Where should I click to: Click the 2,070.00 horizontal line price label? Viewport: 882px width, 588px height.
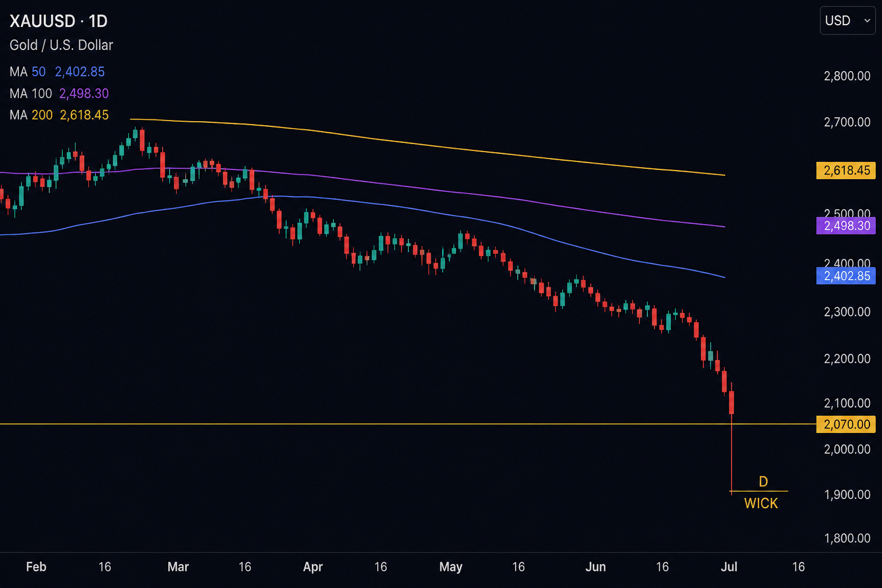tap(846, 424)
